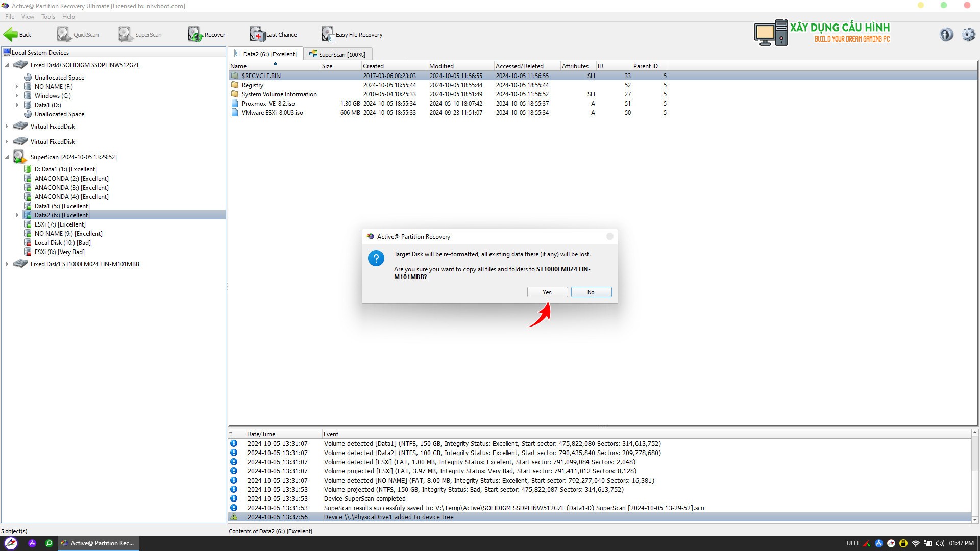Sort file list by Name column
The height and width of the screenshot is (551, 980).
(275, 66)
